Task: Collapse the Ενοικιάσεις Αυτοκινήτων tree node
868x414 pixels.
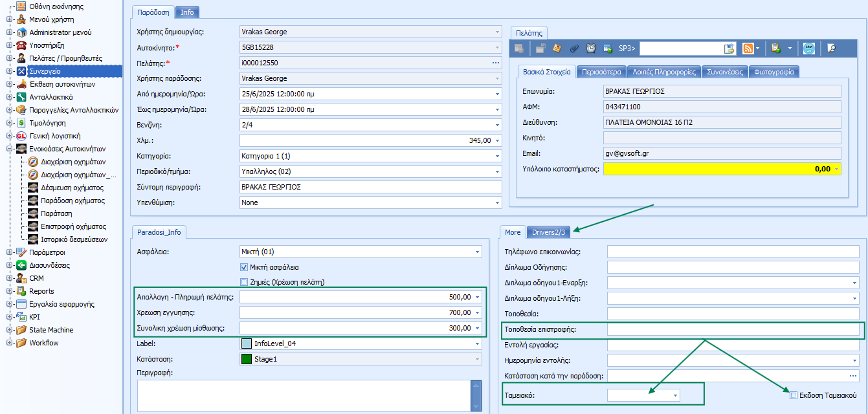Action: (9, 149)
